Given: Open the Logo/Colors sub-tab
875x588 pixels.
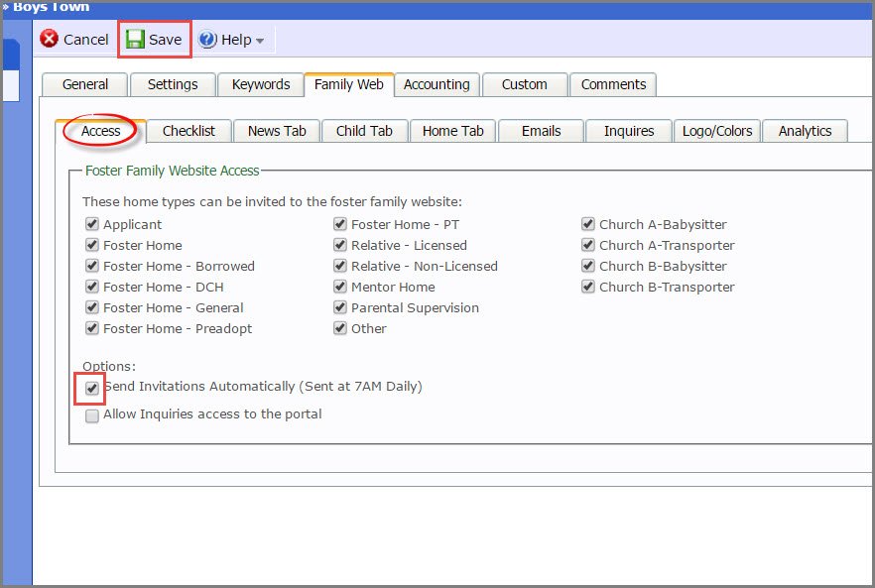Looking at the screenshot, I should [x=717, y=131].
